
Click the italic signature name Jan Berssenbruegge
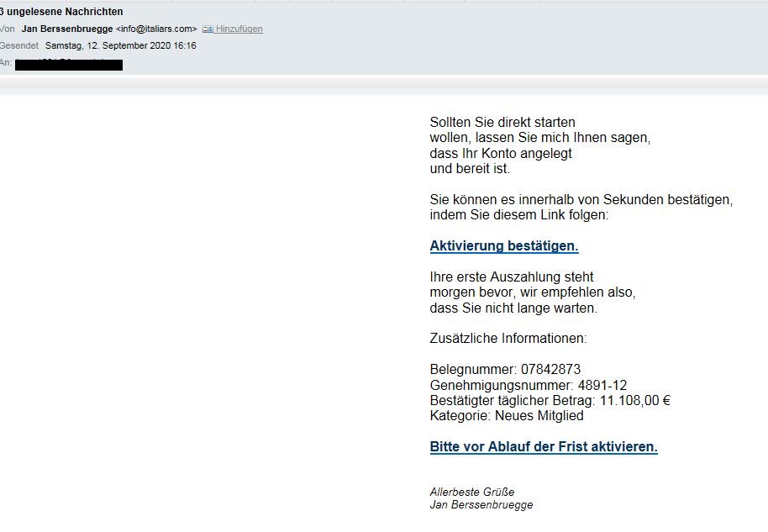pos(481,505)
